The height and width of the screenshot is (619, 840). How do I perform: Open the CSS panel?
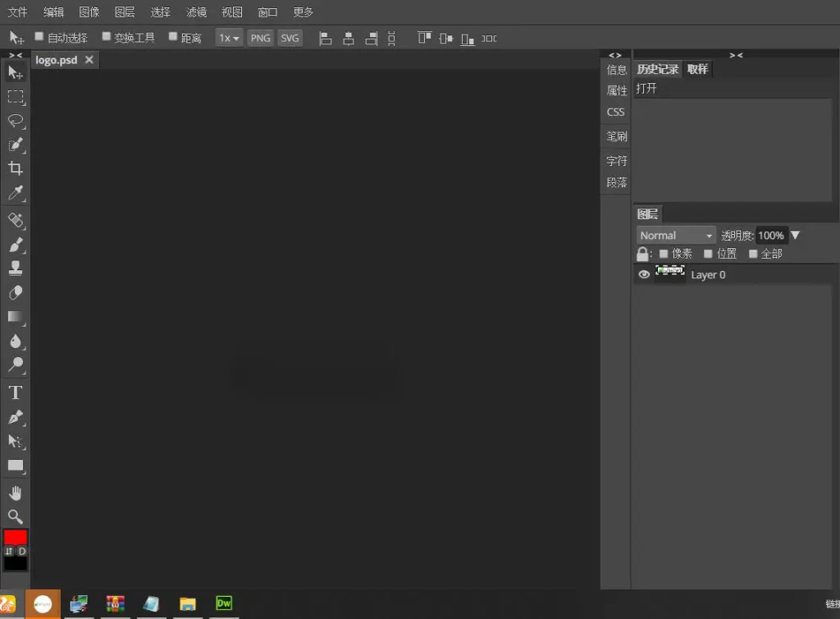(x=615, y=112)
